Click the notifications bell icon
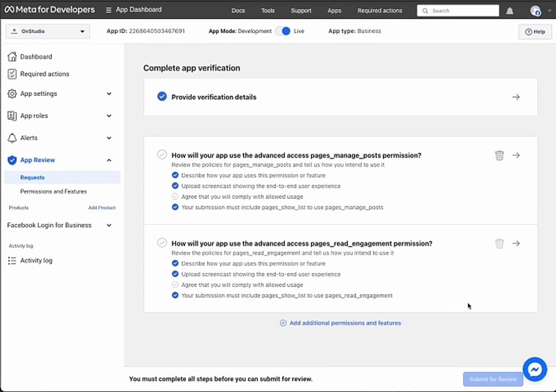 510,11
